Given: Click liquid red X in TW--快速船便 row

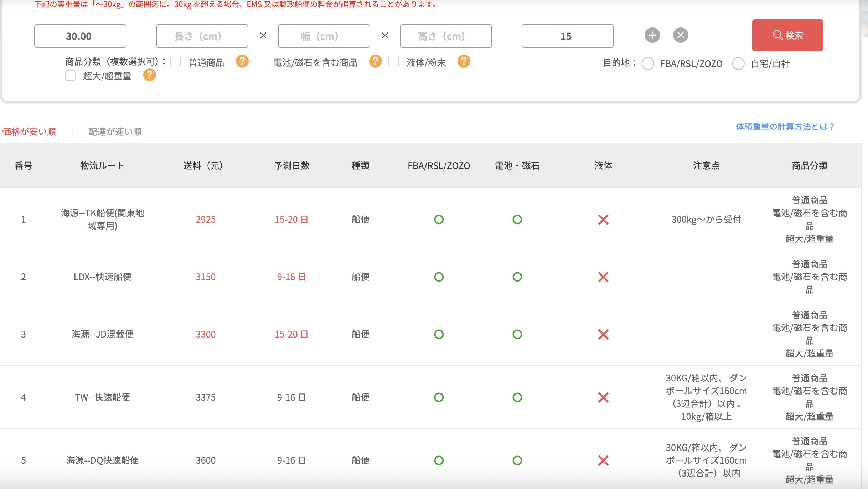Looking at the screenshot, I should 603,397.
